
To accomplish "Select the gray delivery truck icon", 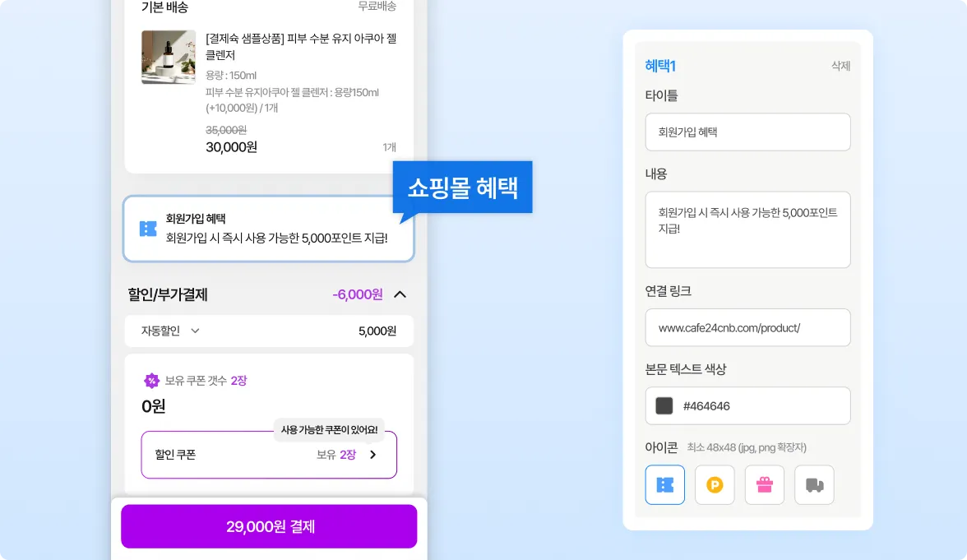I will pyautogui.click(x=814, y=485).
